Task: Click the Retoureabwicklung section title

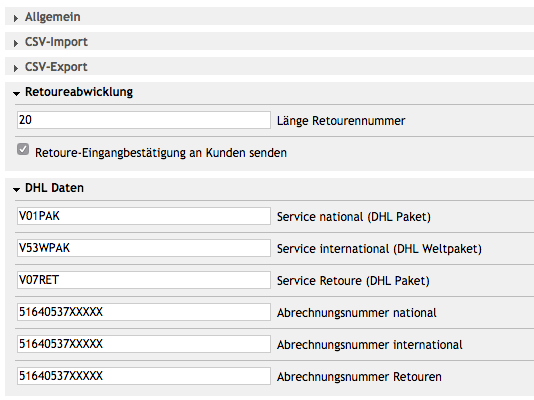Action: (79, 92)
